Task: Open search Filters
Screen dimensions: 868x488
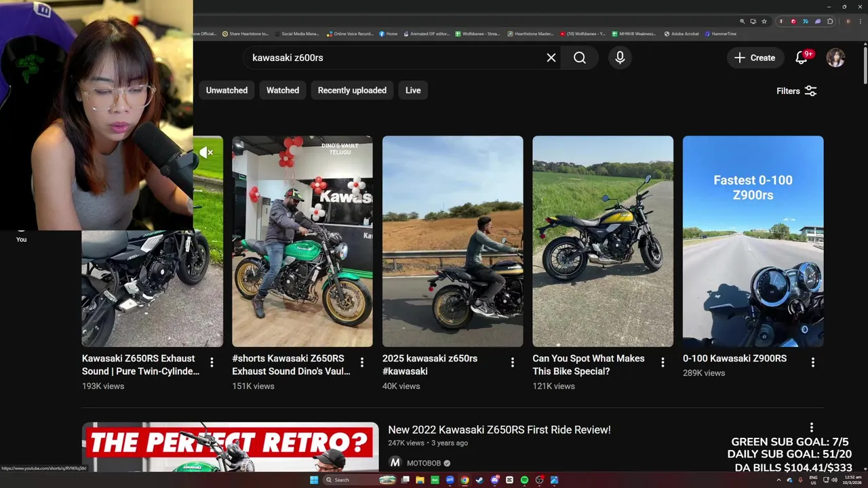Action: tap(796, 91)
